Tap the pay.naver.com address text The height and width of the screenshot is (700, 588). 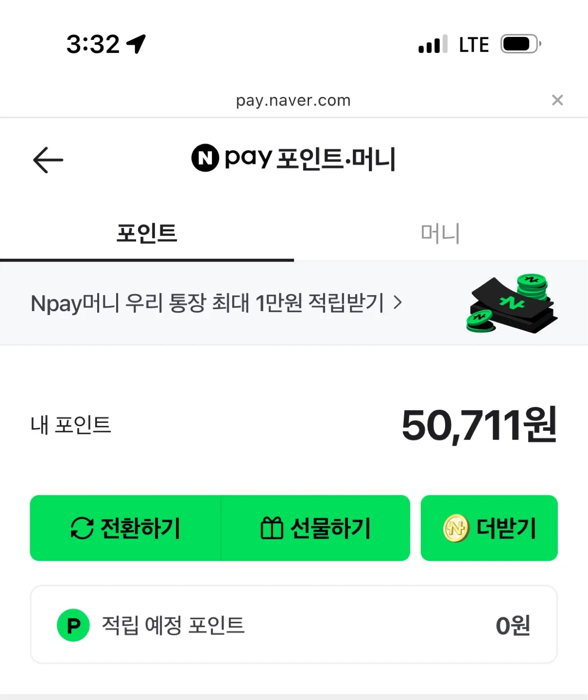click(294, 101)
